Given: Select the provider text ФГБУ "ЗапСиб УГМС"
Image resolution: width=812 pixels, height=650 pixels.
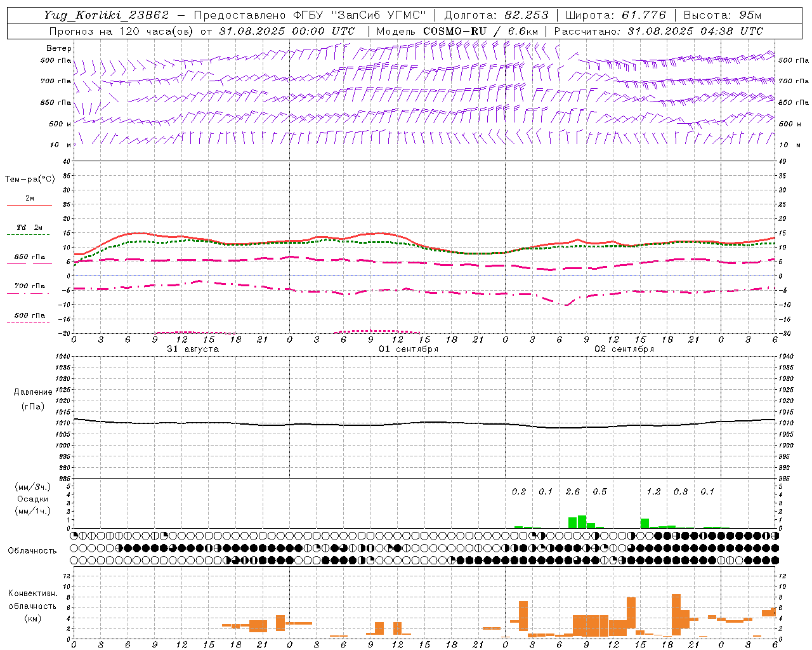Looking at the screenshot, I should [x=360, y=15].
